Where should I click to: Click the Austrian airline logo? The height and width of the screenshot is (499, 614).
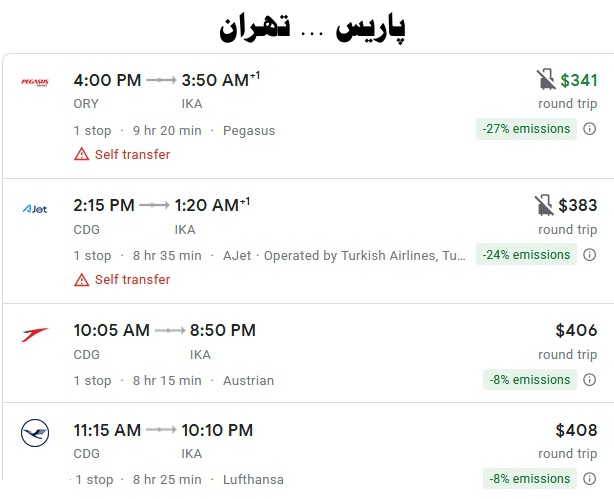35,333
